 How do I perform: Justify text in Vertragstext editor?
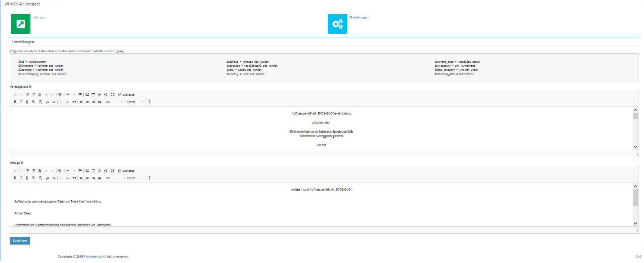click(x=100, y=102)
